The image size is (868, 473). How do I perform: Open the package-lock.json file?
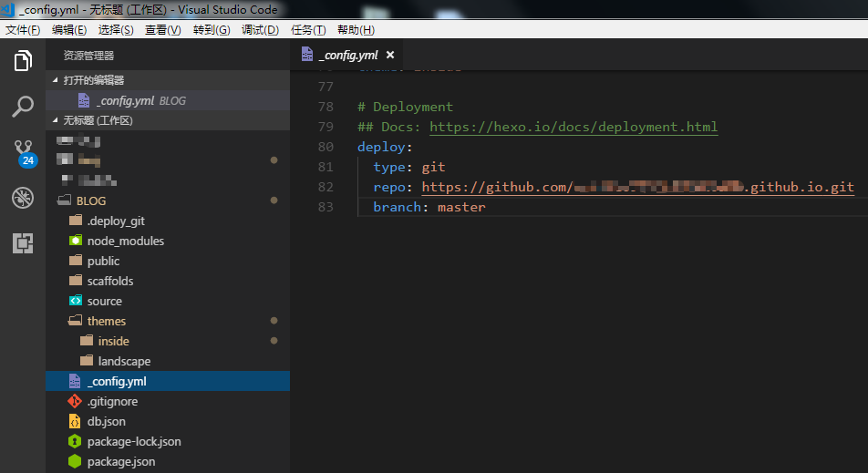pyautogui.click(x=168, y=441)
